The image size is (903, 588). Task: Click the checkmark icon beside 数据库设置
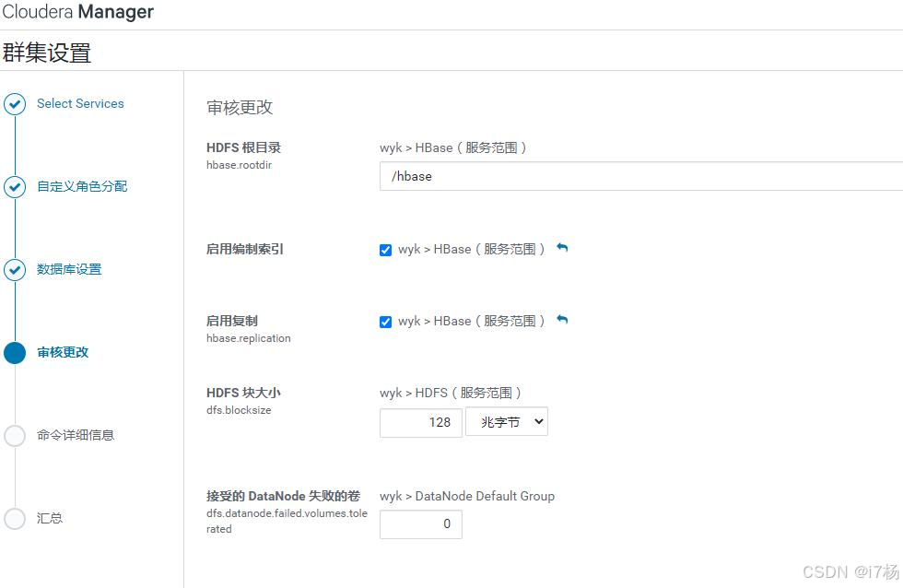tap(15, 269)
